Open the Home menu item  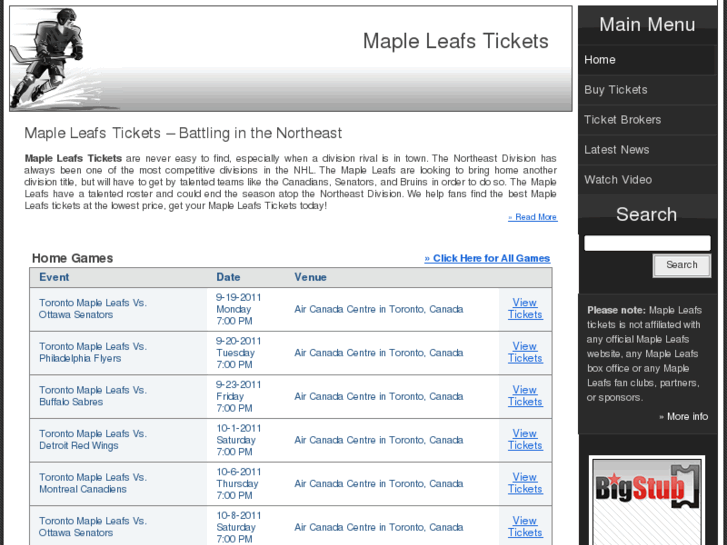[x=600, y=60]
